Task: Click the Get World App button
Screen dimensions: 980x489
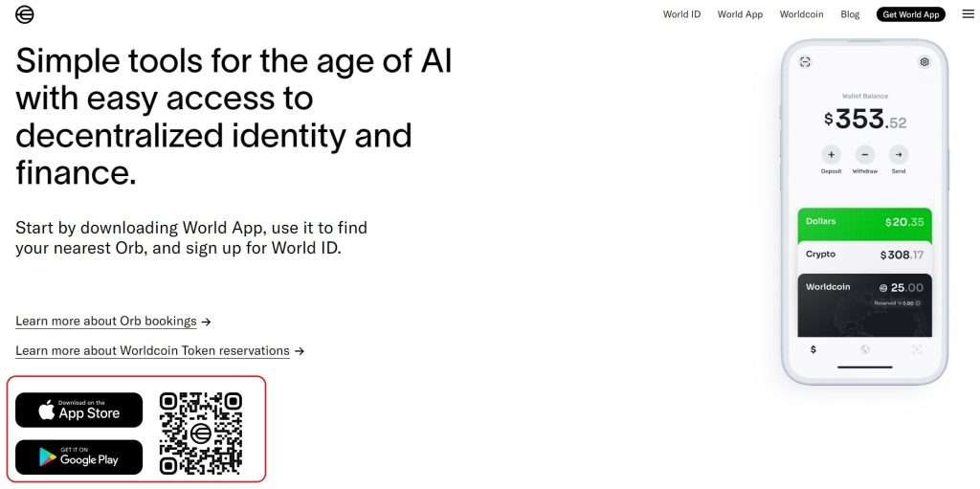Action: pyautogui.click(x=910, y=14)
